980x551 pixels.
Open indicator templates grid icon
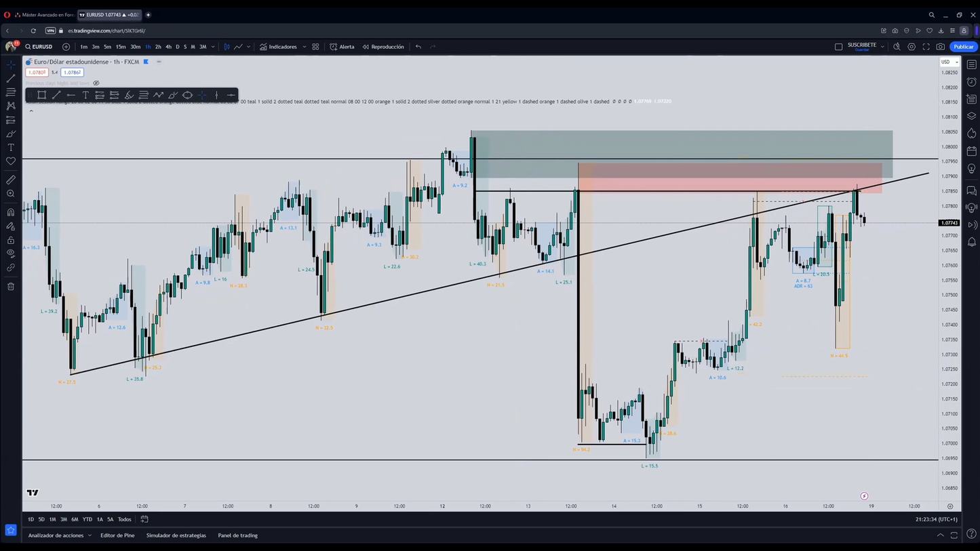[x=315, y=47]
